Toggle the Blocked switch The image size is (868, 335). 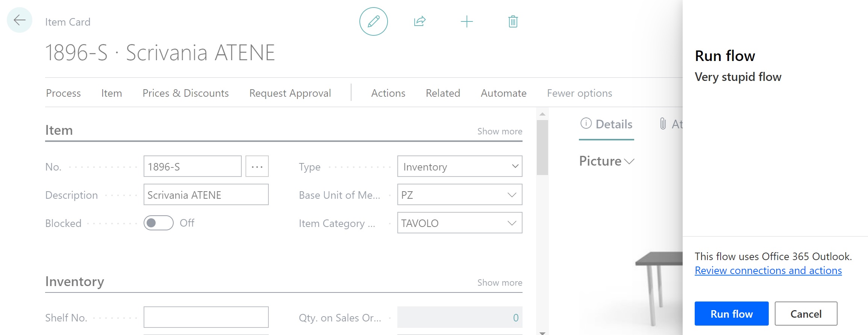pos(158,223)
